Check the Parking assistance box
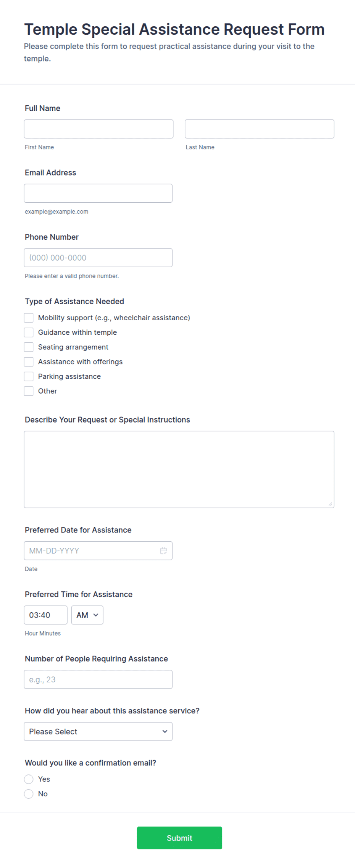This screenshot has width=355, height=868. pyautogui.click(x=29, y=376)
